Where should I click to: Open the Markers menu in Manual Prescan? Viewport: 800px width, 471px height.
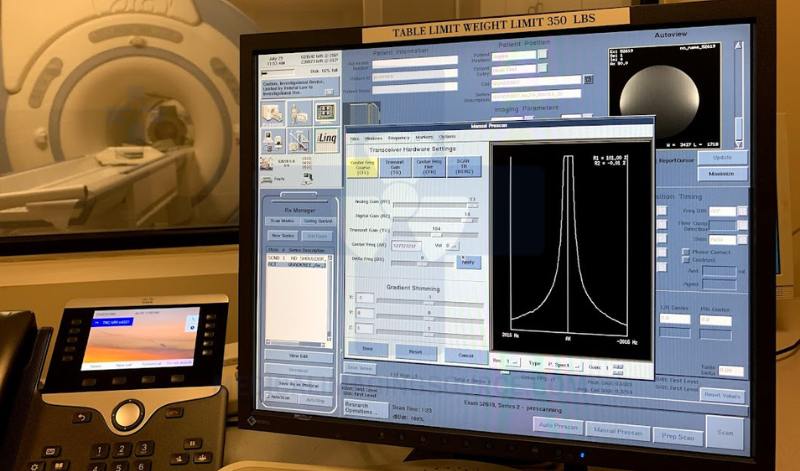[424, 137]
